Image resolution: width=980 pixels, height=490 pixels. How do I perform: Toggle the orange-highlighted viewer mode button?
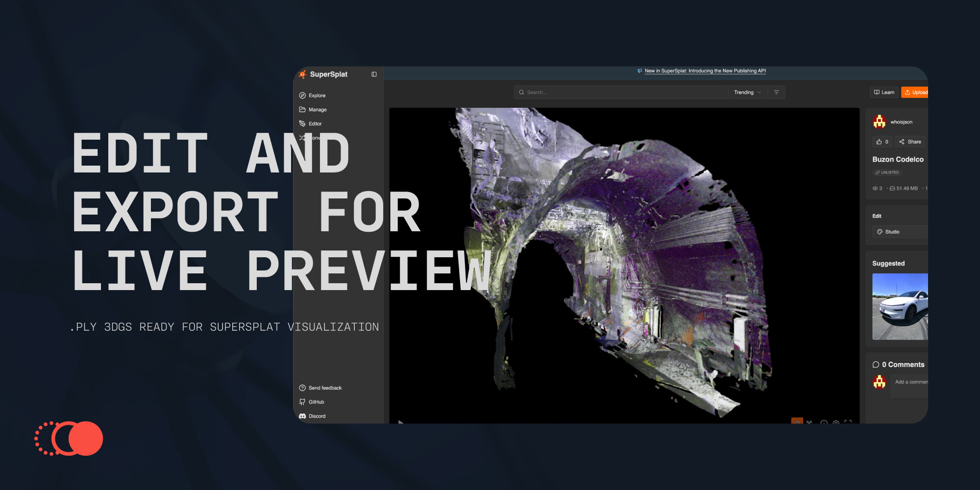797,421
